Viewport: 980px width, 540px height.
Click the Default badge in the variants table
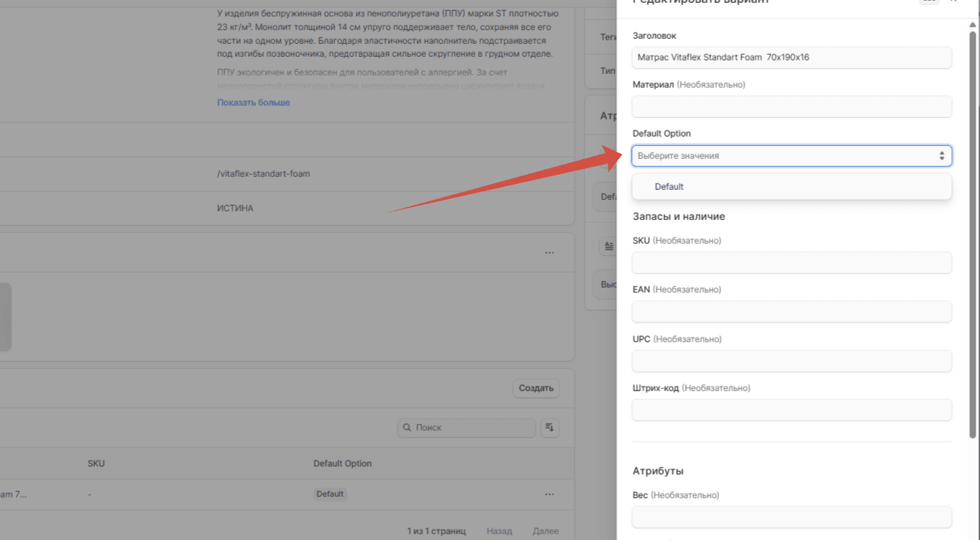pos(330,494)
